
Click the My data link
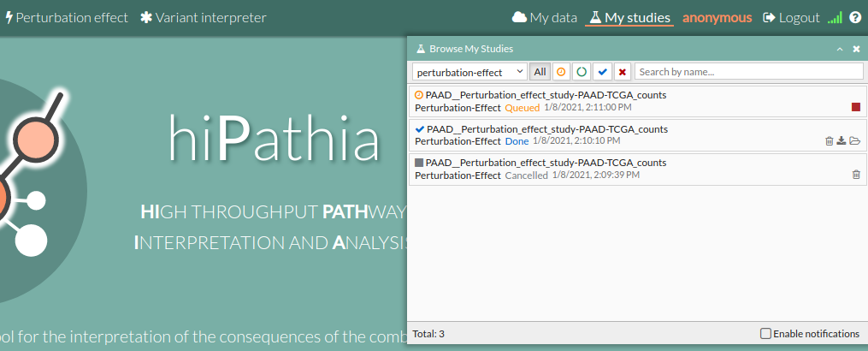(544, 17)
